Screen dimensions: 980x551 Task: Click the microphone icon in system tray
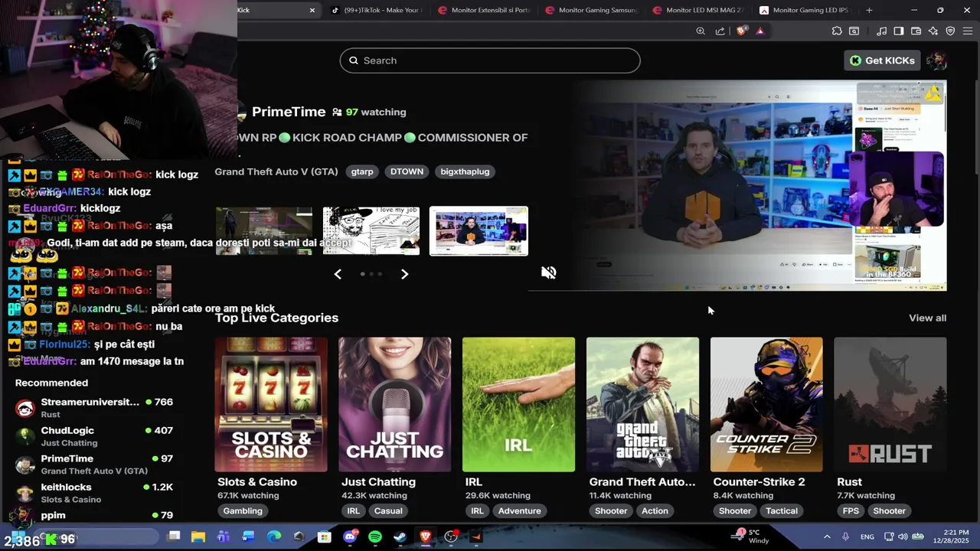click(x=846, y=537)
